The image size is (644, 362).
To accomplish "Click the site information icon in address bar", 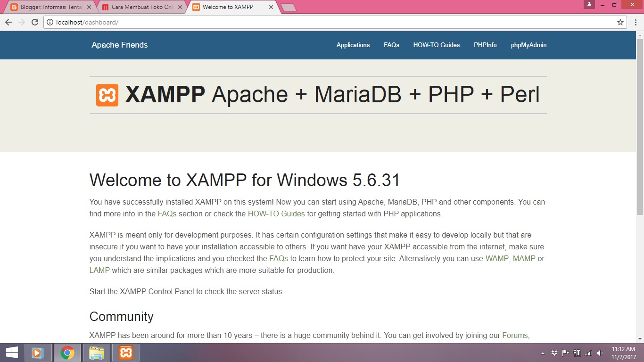I will coord(50,22).
